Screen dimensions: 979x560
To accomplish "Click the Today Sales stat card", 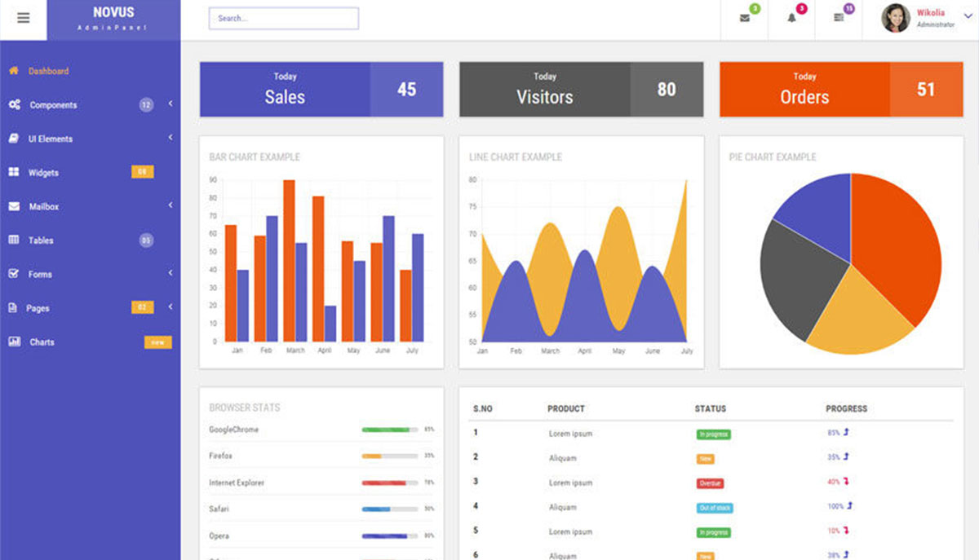I will coord(321,90).
